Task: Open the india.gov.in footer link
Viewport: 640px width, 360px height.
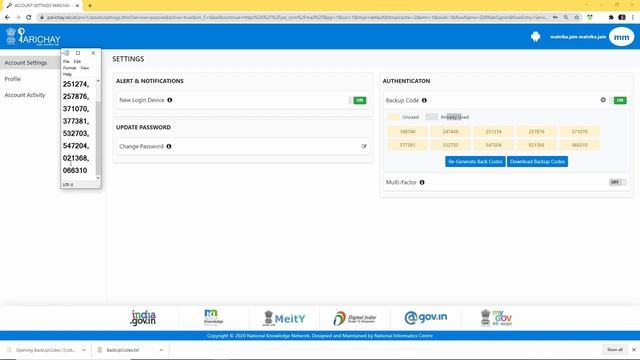Action: point(143,318)
